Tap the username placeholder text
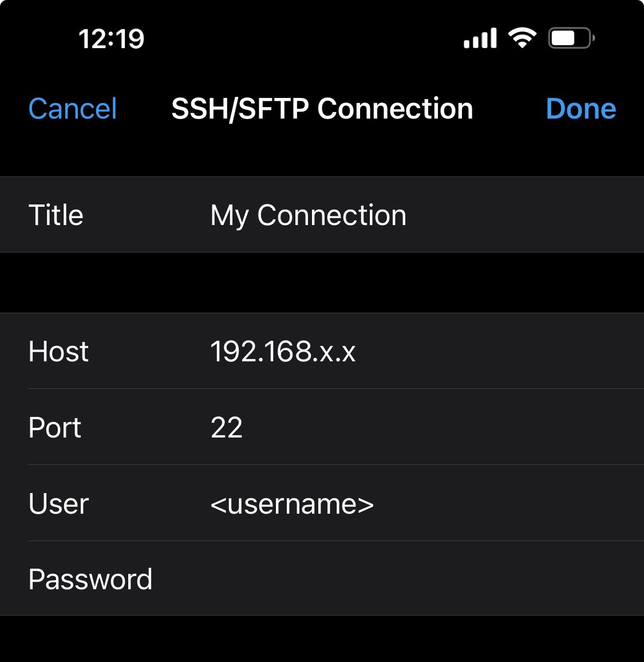 point(293,504)
